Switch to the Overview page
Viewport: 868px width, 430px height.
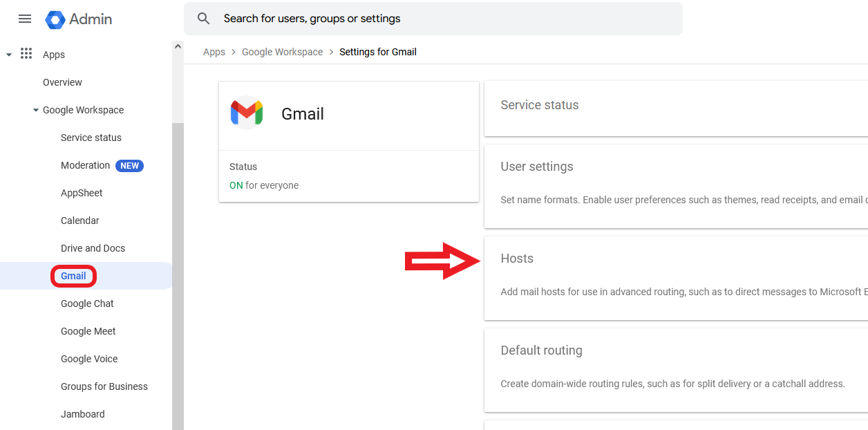(62, 82)
